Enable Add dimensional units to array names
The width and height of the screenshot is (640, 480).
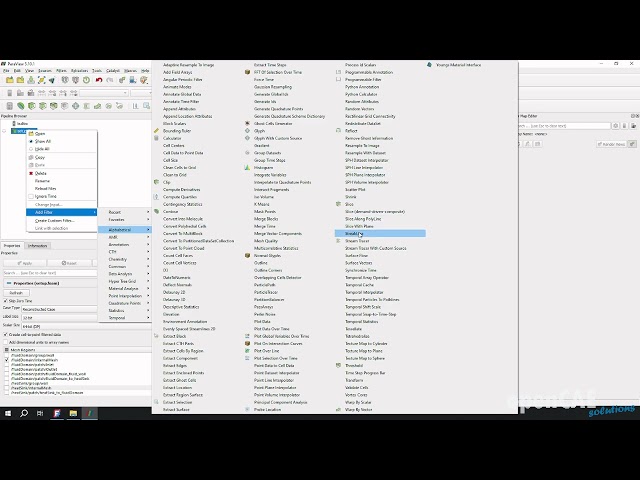[5, 342]
